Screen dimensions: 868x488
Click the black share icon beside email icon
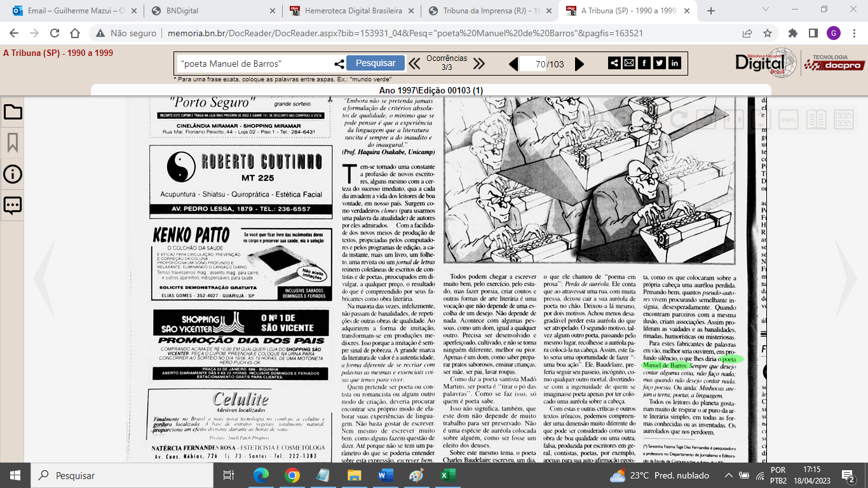pyautogui.click(x=614, y=63)
